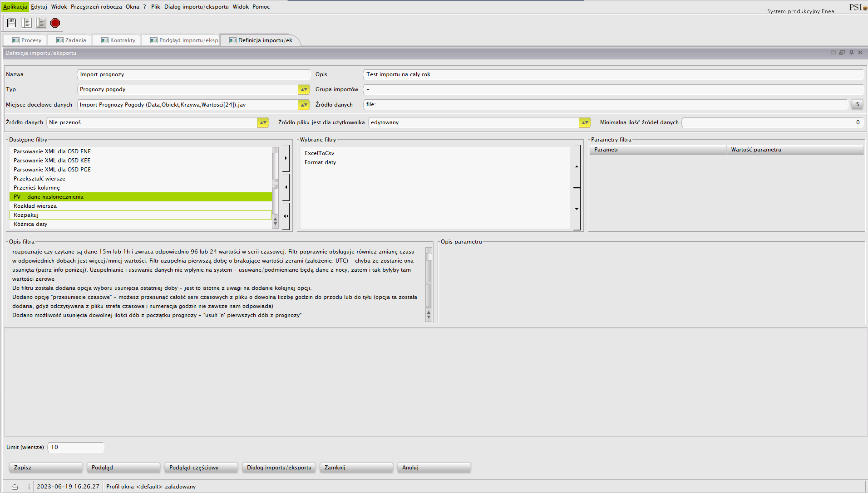
Task: Click the Dostępne filtry list scrollbar thumb
Action: click(275, 183)
